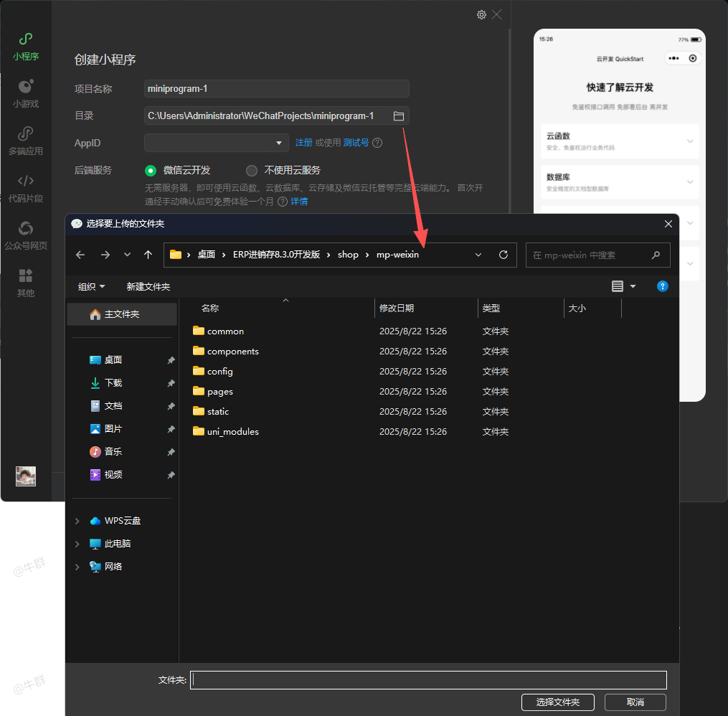Viewport: 728px width, 716px height.
Task: Click 桌面 in address breadcrumb
Action: 206,255
